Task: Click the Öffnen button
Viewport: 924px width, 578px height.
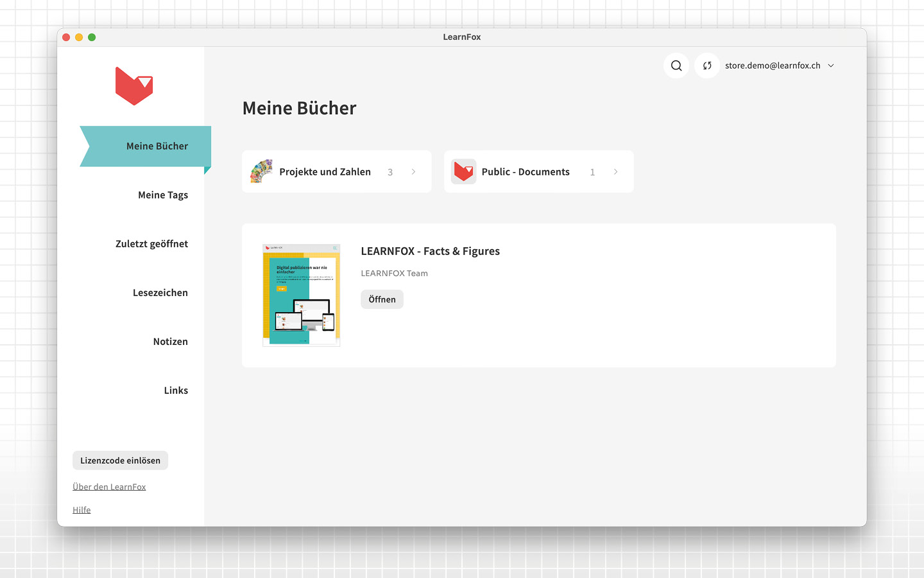Action: [382, 299]
